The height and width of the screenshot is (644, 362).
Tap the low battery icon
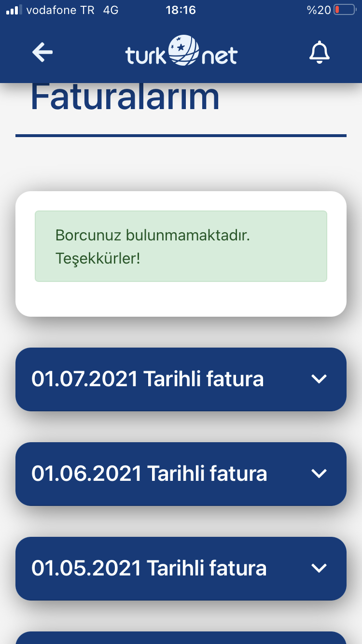tap(345, 10)
